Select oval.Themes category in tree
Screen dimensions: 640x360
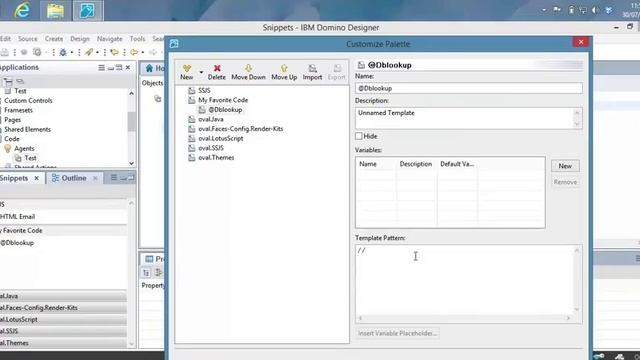(x=216, y=158)
